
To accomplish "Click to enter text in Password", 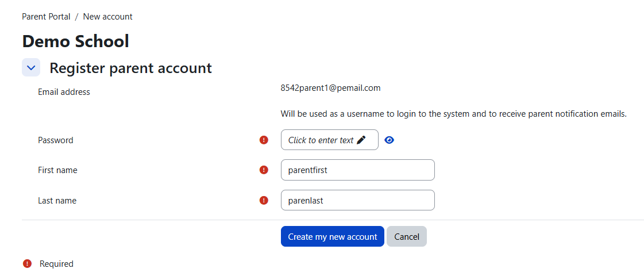I will tap(329, 140).
